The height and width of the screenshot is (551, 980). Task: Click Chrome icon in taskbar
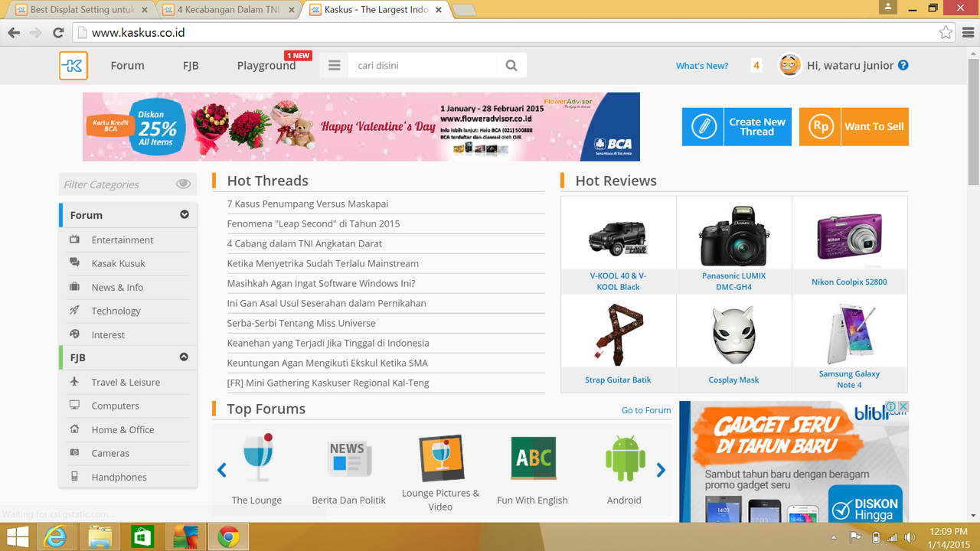(x=228, y=537)
